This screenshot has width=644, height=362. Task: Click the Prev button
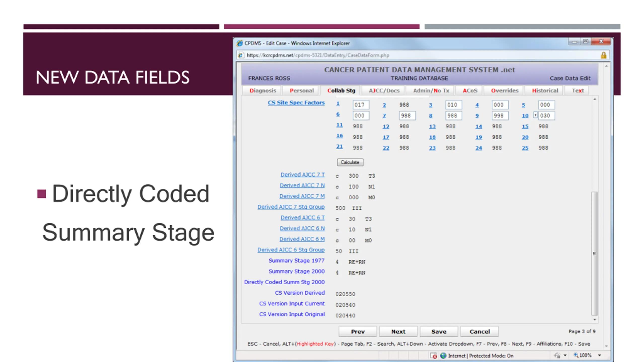coord(357,332)
